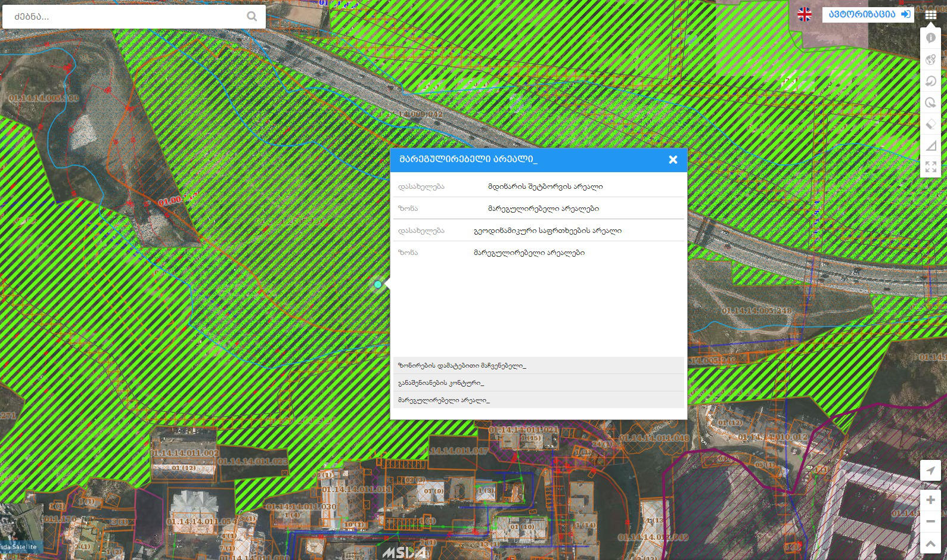Click the locate-me navigation arrow

(x=930, y=470)
